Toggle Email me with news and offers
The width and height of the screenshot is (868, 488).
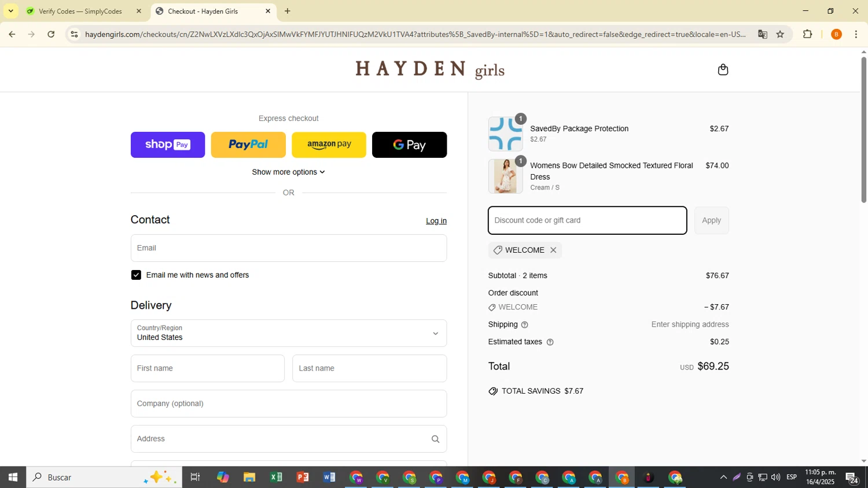click(136, 275)
